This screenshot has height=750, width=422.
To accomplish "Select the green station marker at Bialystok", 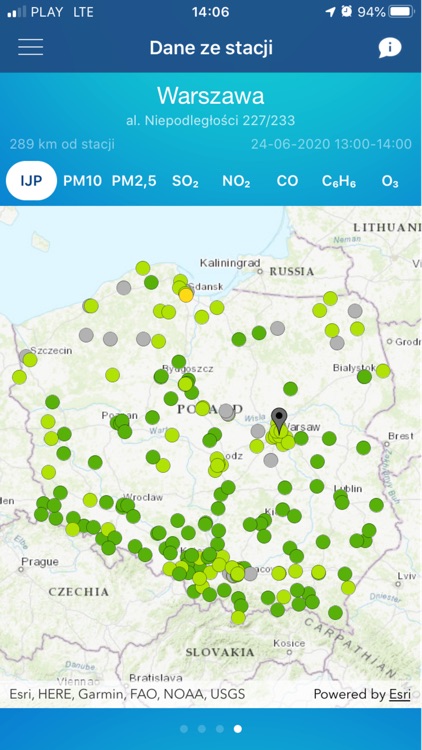I will 365,376.
